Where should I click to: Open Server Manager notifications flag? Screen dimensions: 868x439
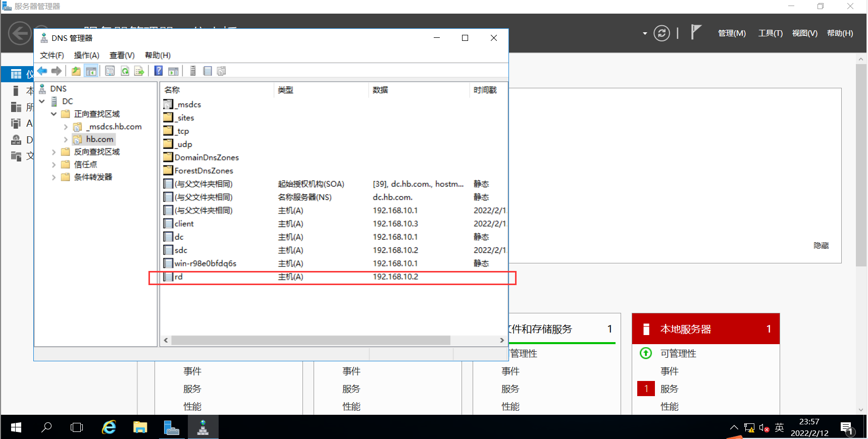click(x=696, y=32)
